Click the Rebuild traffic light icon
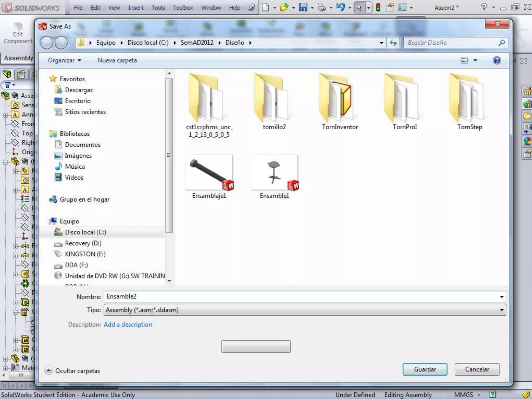This screenshot has height=399, width=532. tap(378, 7)
